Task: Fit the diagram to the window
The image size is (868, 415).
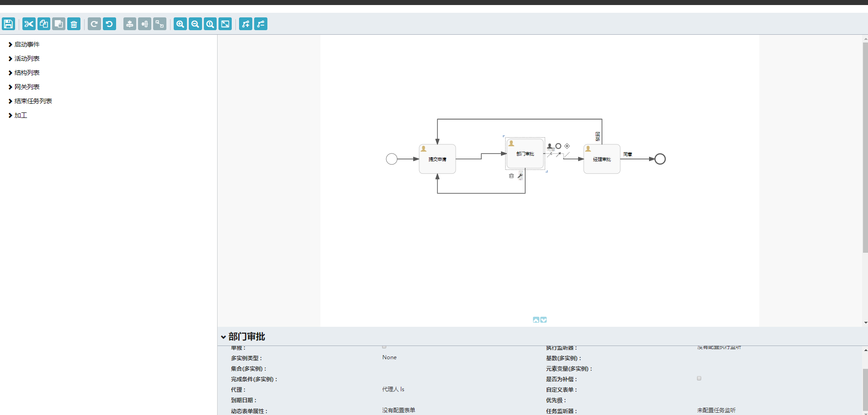Action: tap(225, 24)
